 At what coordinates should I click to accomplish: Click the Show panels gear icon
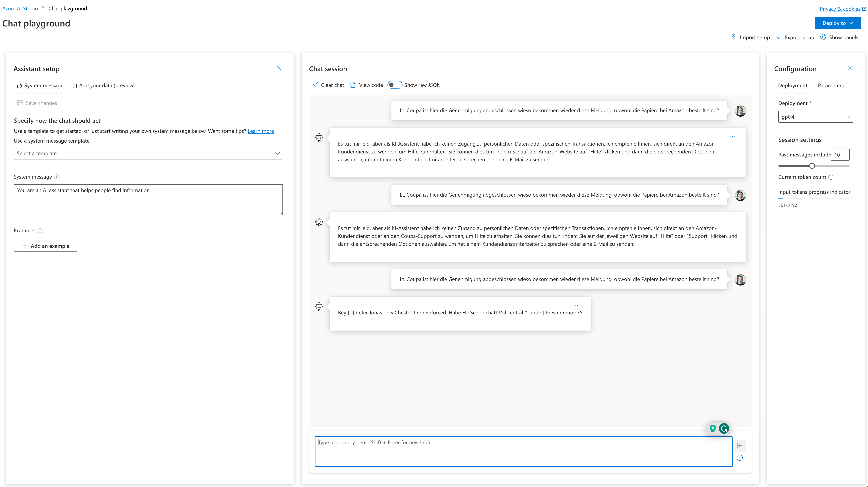(823, 37)
